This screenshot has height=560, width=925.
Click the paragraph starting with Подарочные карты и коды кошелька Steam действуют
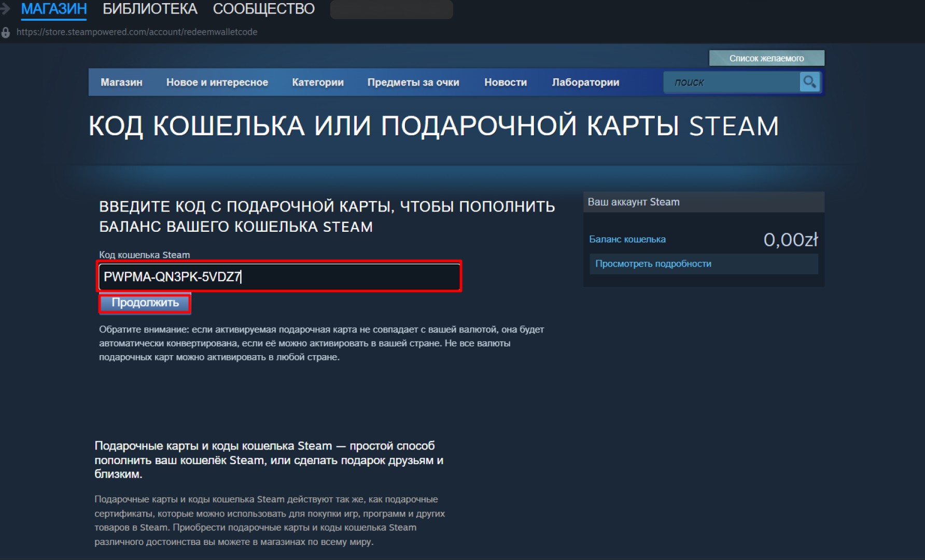(270, 521)
